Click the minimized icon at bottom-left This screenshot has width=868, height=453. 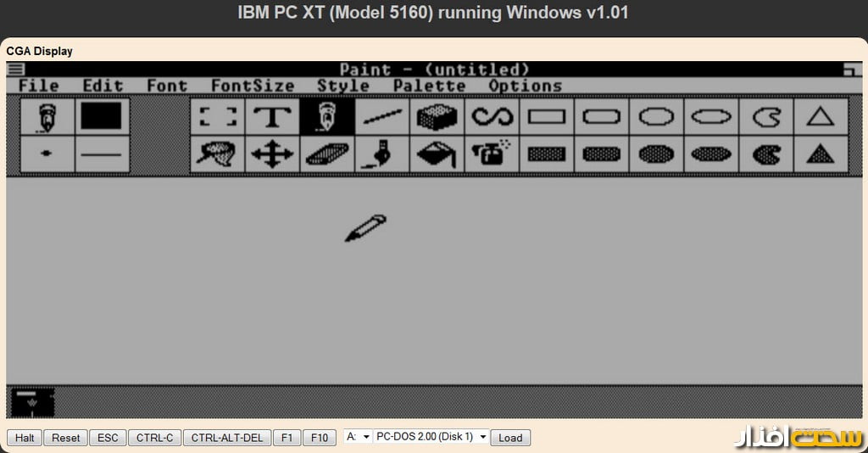pos(32,402)
